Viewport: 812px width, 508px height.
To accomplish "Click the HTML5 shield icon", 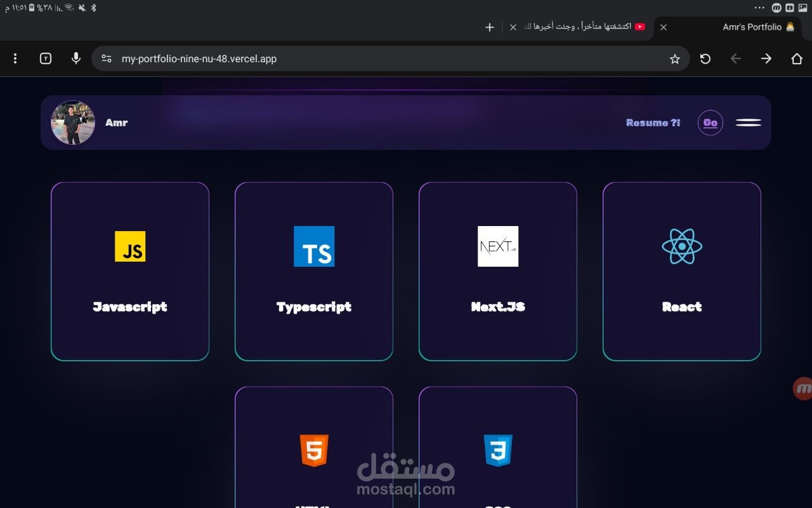I will pos(314,451).
